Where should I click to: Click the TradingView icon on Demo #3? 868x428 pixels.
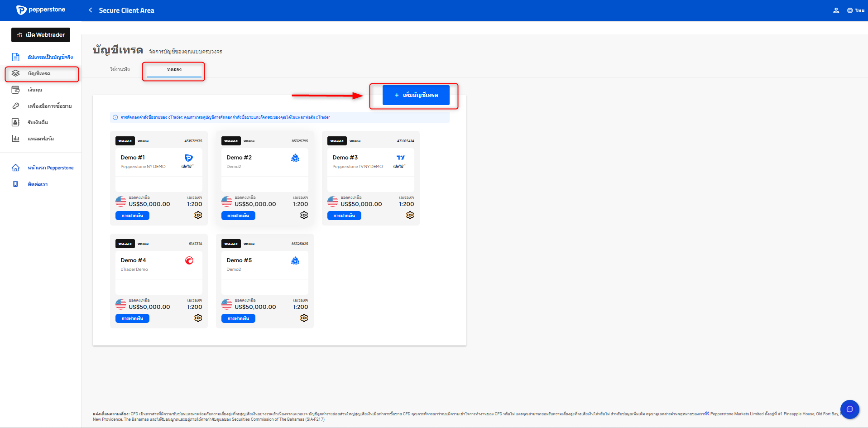pos(400,158)
